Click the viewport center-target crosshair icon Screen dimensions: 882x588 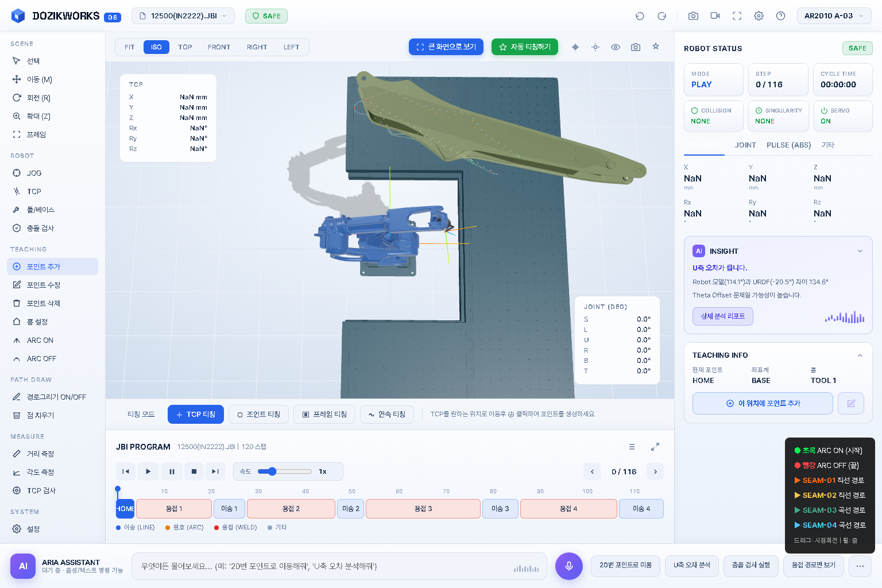[x=575, y=47]
